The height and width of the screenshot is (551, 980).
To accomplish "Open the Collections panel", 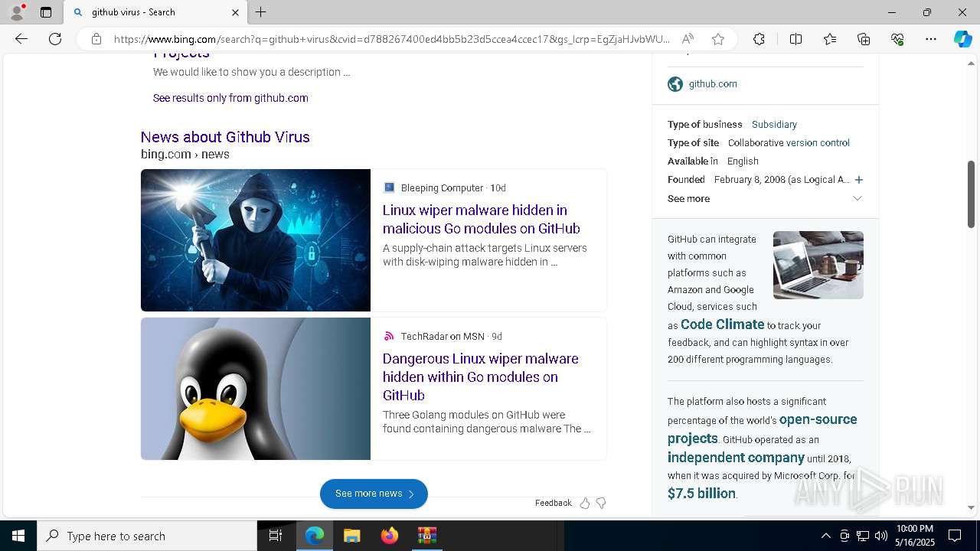I will click(864, 39).
